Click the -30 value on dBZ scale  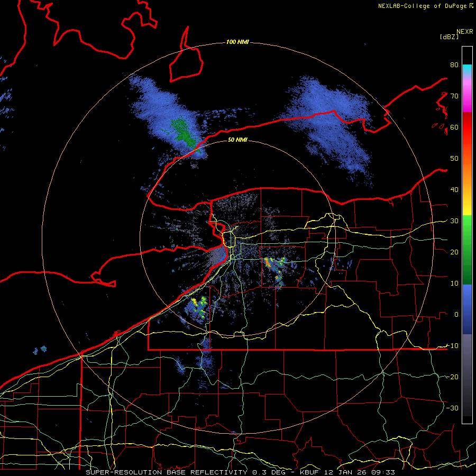[452, 408]
